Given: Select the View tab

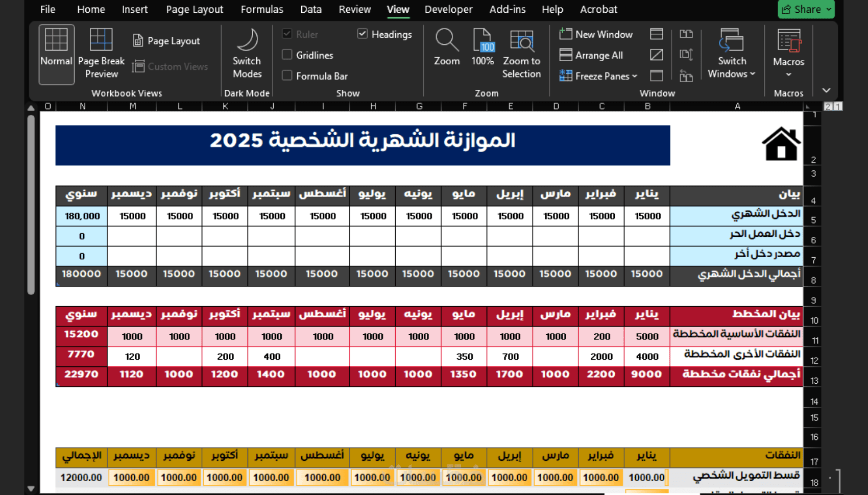Looking at the screenshot, I should [398, 9].
